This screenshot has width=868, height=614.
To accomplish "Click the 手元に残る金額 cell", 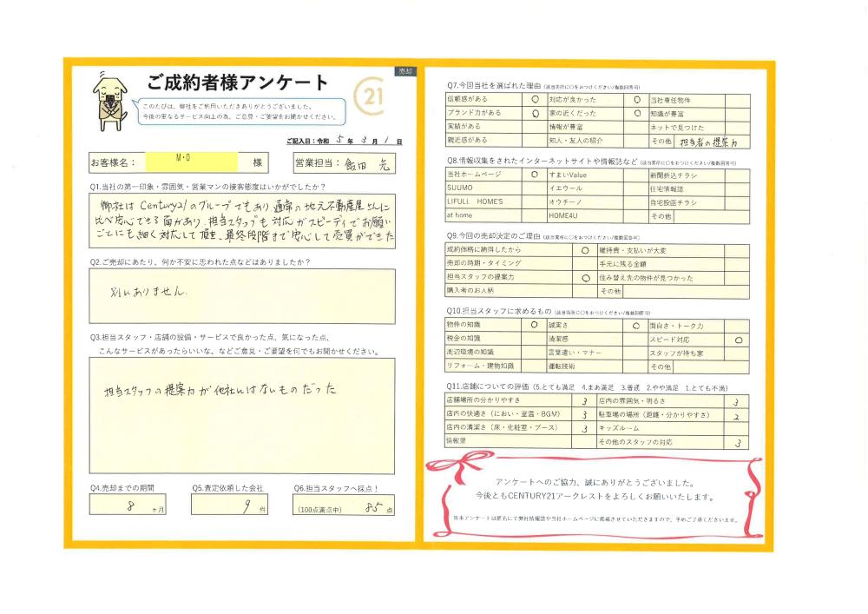I will click(x=661, y=264).
